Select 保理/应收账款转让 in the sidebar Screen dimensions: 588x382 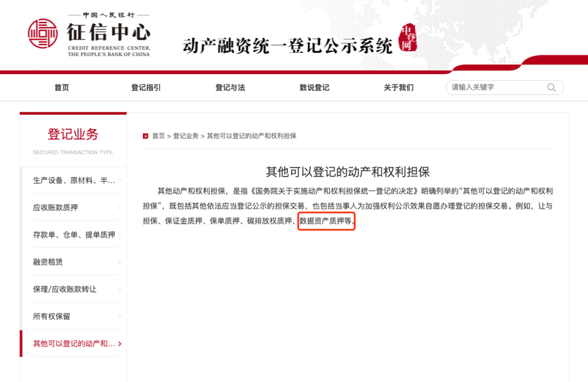64,289
